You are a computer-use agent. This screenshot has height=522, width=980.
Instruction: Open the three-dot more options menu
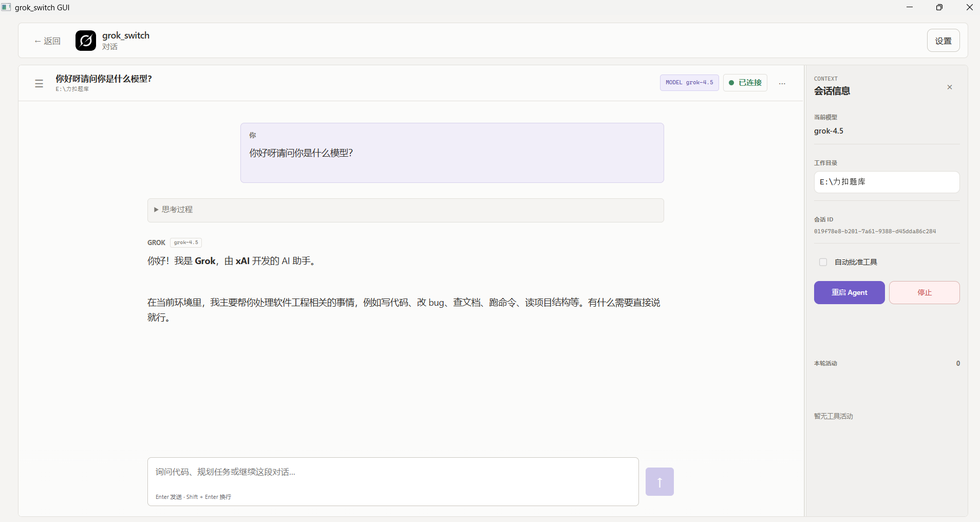point(782,83)
